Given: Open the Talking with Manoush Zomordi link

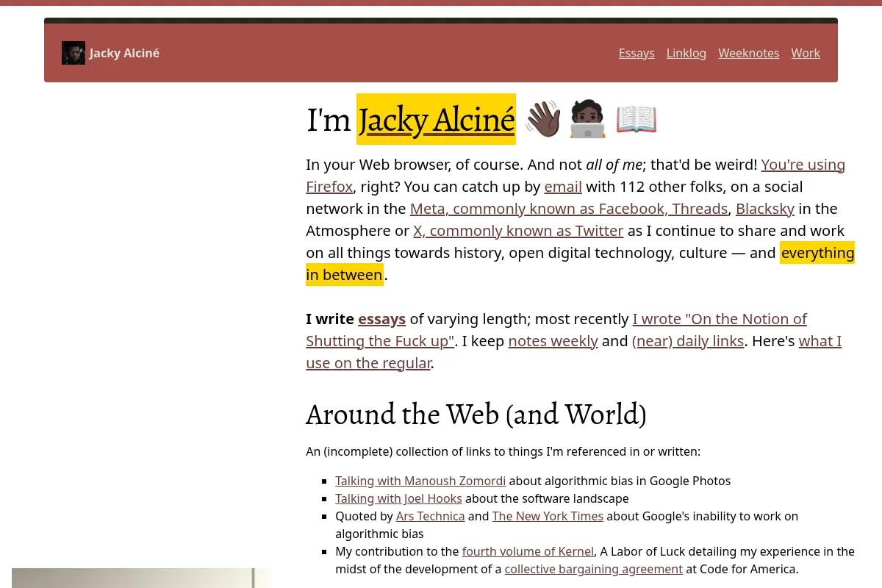Looking at the screenshot, I should point(420,481).
